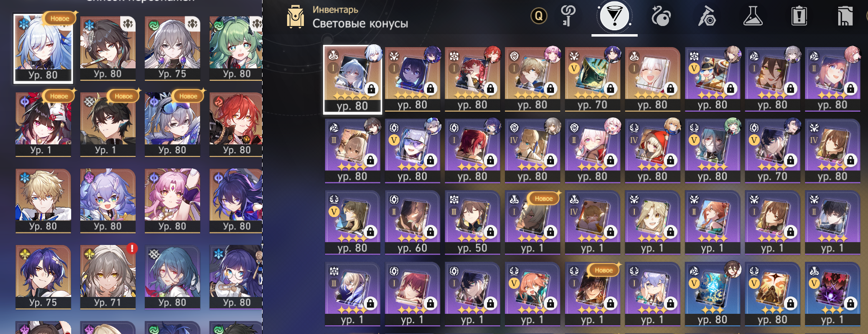Toggle the lock on the selected first light cone
This screenshot has height=334, width=868.
371,89
